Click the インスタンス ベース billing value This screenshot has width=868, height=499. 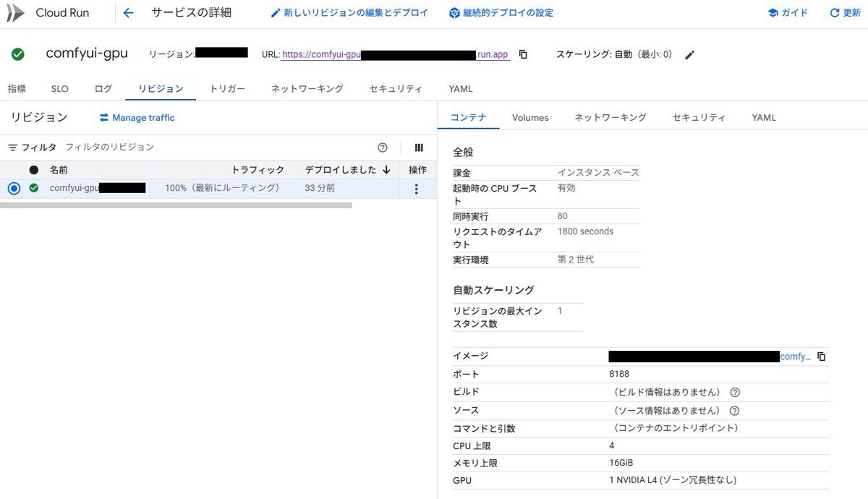[598, 173]
